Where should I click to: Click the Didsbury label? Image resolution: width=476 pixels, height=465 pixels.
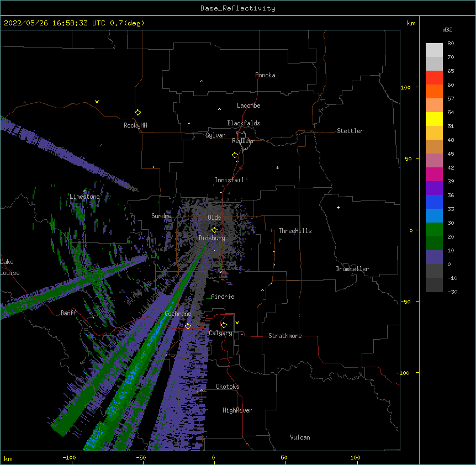[212, 238]
